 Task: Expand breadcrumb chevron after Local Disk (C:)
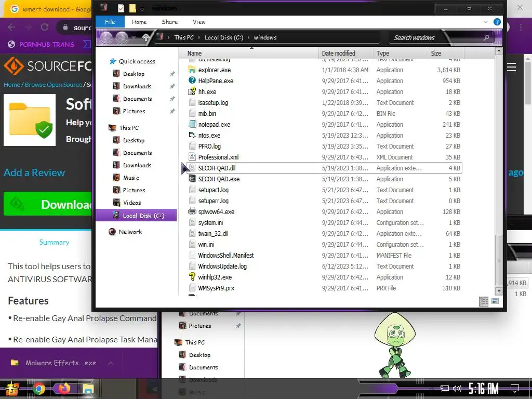pyautogui.click(x=249, y=37)
